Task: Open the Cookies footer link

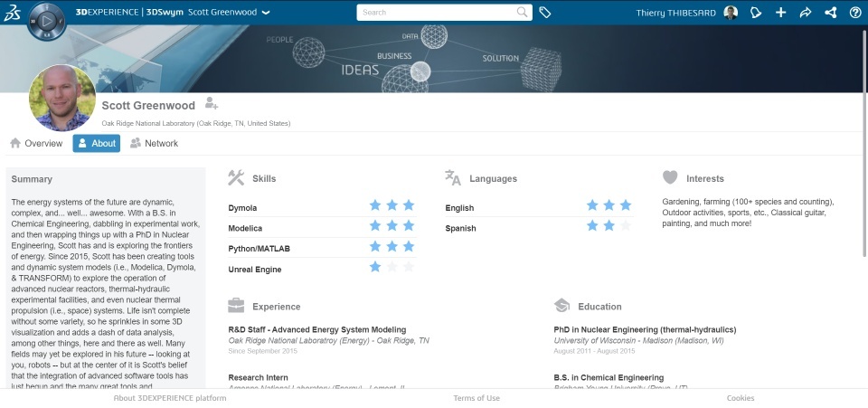Action: point(741,398)
